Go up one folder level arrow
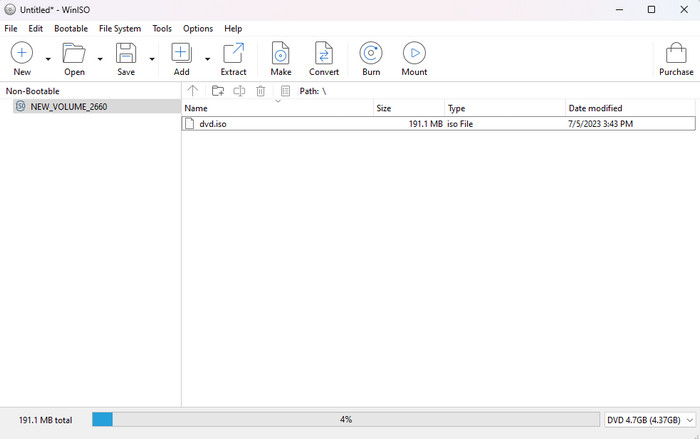Image resolution: width=700 pixels, height=439 pixels. pos(192,91)
